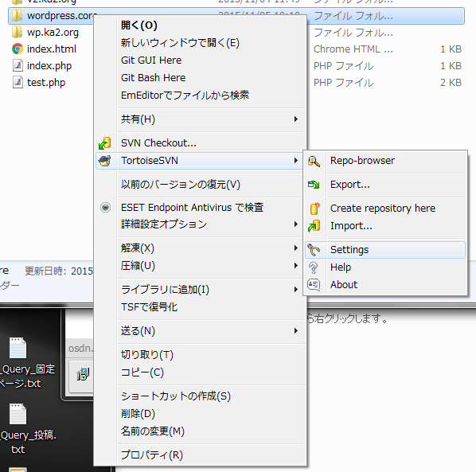
Task: Click the Query_固定ページ.txt desktop icon
Action: click(18, 348)
